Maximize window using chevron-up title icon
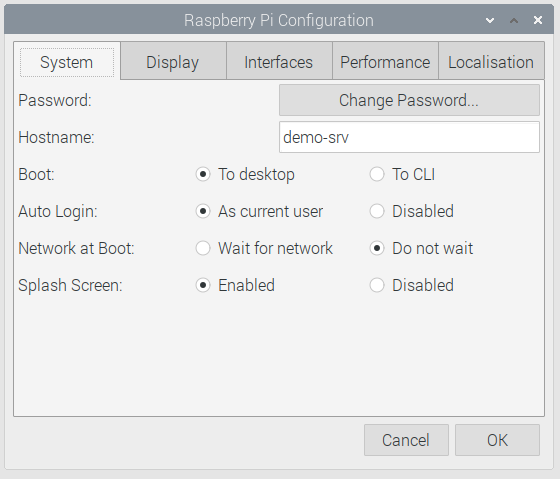This screenshot has width=560, height=479. pos(514,20)
